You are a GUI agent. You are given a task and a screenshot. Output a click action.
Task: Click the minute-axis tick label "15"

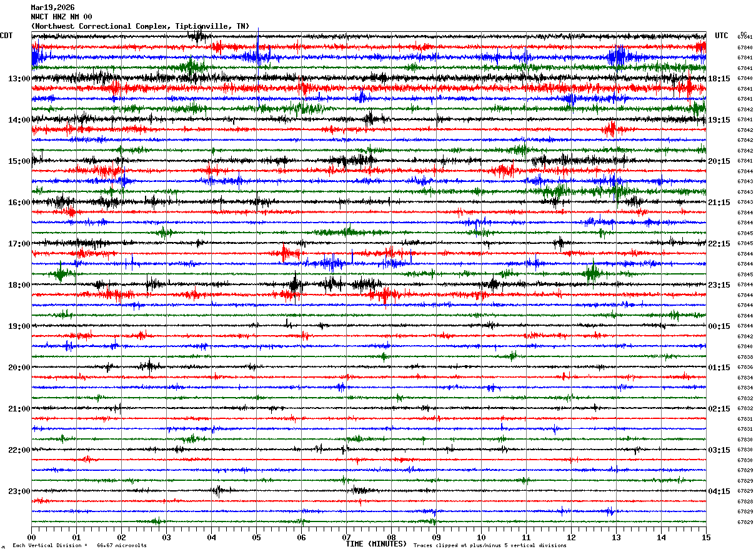(x=706, y=538)
